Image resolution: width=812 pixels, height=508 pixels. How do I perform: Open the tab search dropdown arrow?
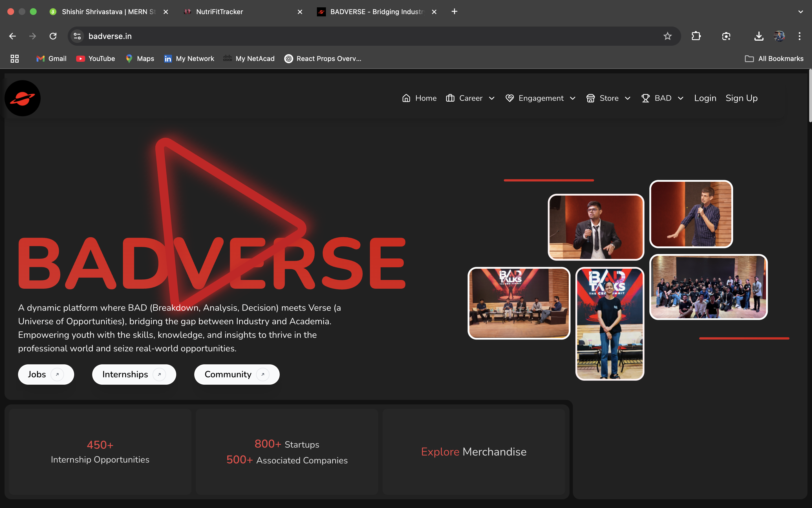[801, 12]
